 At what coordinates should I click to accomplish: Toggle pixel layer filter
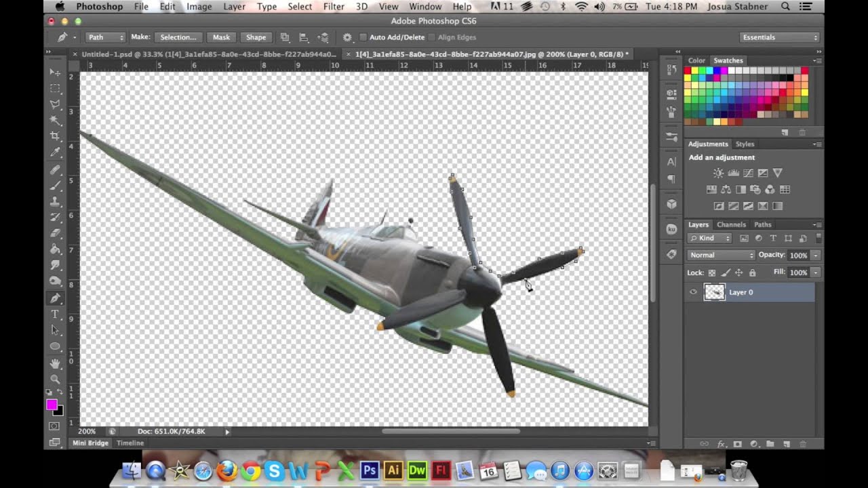coord(744,239)
